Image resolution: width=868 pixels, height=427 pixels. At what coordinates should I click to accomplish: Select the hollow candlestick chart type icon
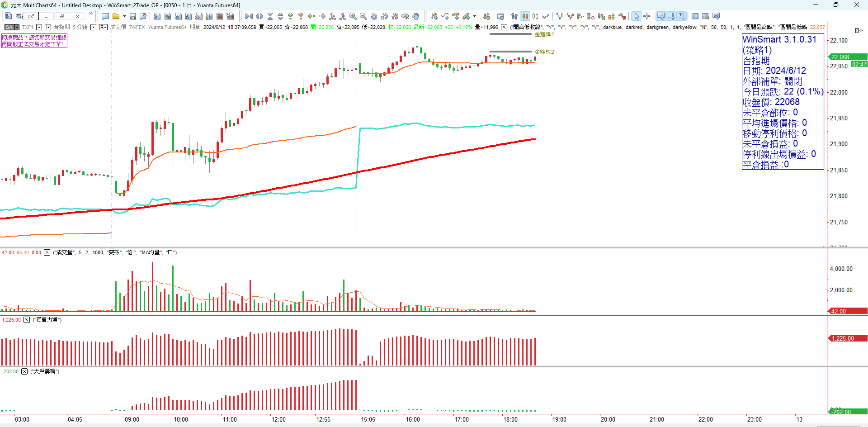point(535,16)
